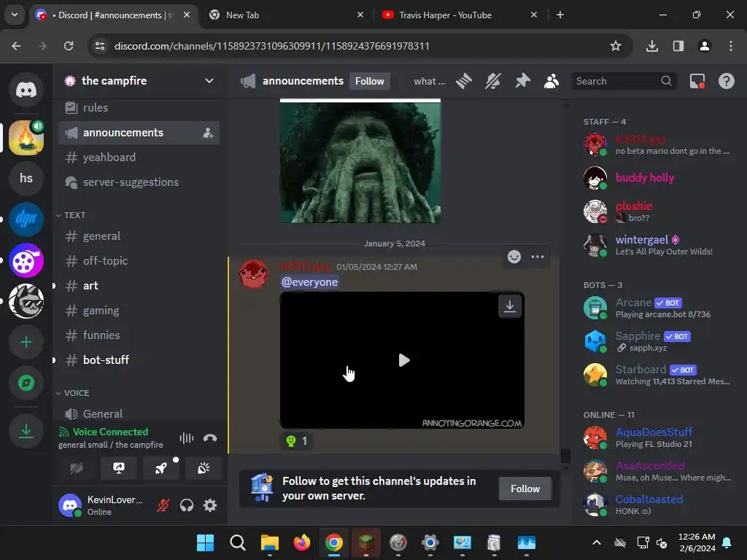
Task: Click the Add a Server plus icon
Action: [x=26, y=342]
